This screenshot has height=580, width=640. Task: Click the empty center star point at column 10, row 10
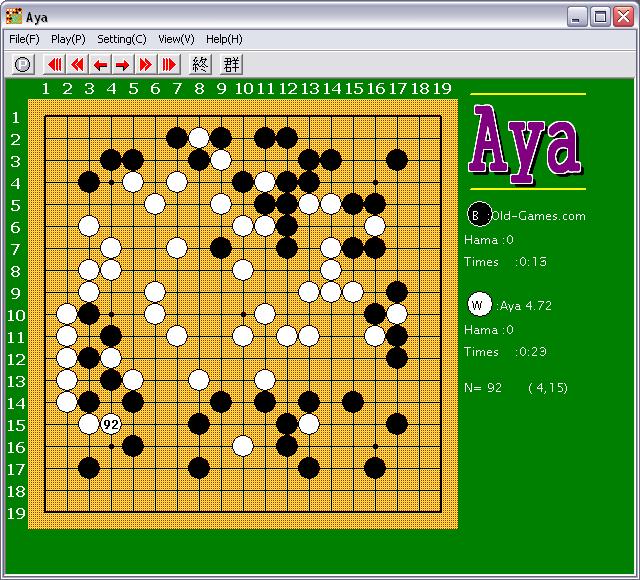(243, 314)
